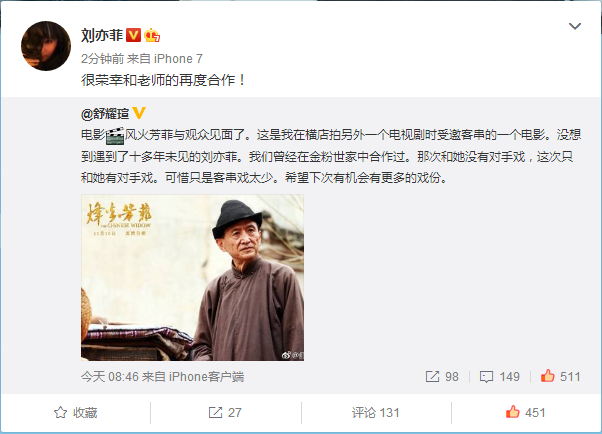Click the iPhone 7 source link
Viewport: 602px width, 434px height.
[x=178, y=59]
